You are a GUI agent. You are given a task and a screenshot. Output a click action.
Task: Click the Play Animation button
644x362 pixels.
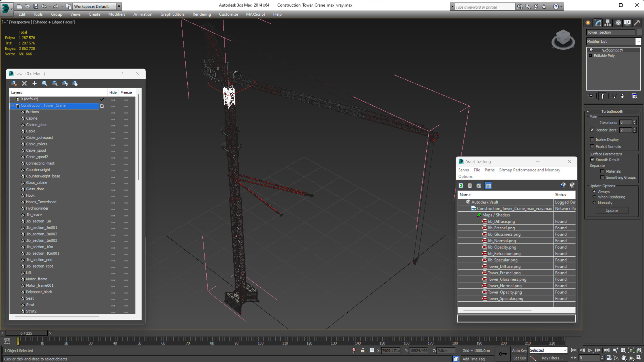tap(590, 350)
